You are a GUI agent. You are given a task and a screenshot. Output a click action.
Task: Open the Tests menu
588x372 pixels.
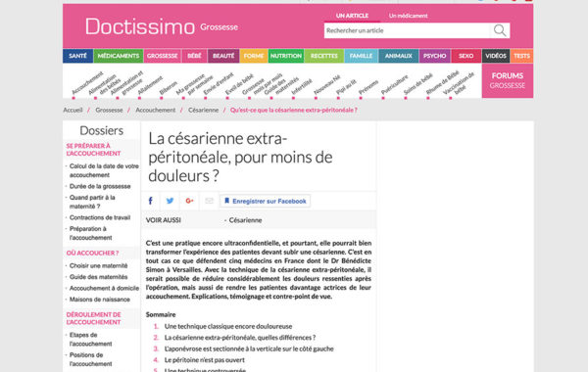(x=521, y=56)
